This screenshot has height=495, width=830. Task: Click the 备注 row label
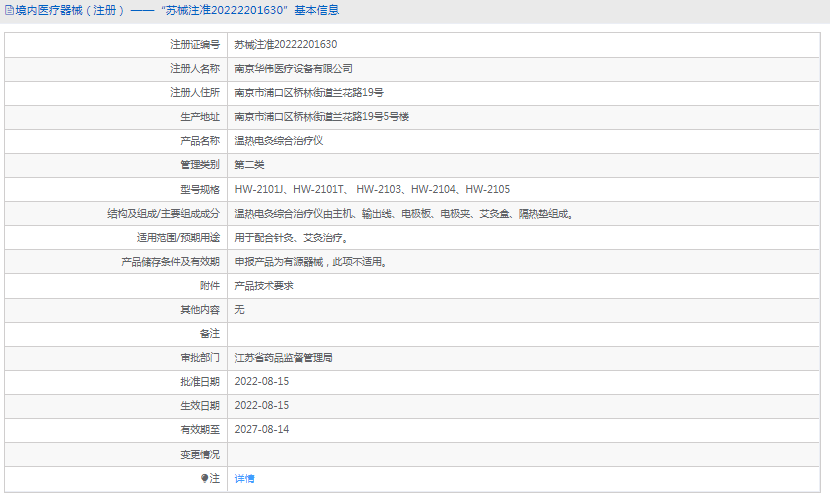point(210,334)
